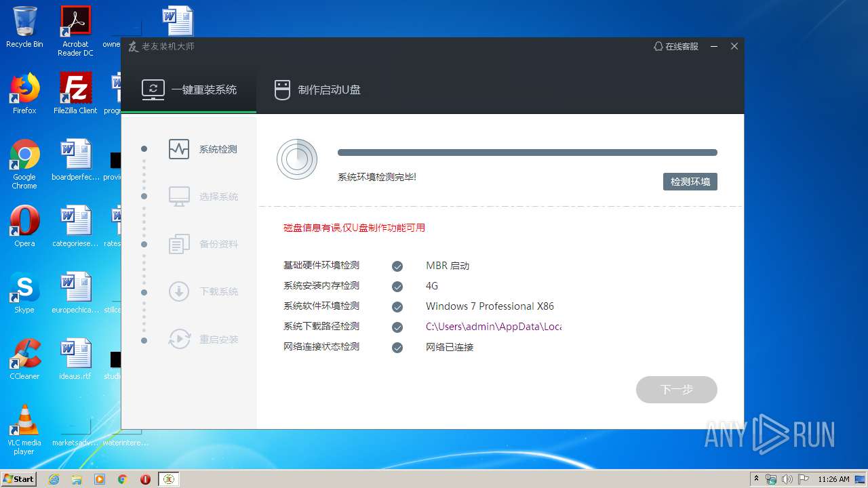868x488 pixels.
Task: Open the VLC media player shortcut
Action: 24,430
